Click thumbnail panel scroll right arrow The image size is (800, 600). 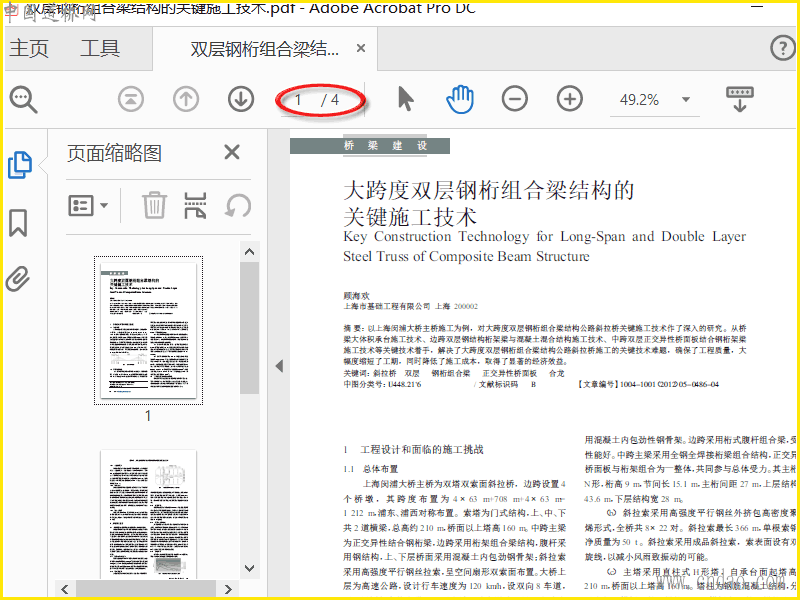pos(228,589)
